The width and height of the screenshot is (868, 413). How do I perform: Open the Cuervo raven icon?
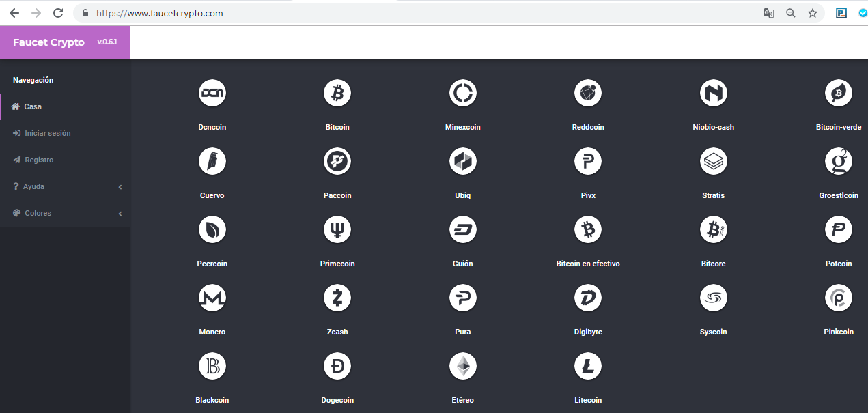[x=212, y=161]
